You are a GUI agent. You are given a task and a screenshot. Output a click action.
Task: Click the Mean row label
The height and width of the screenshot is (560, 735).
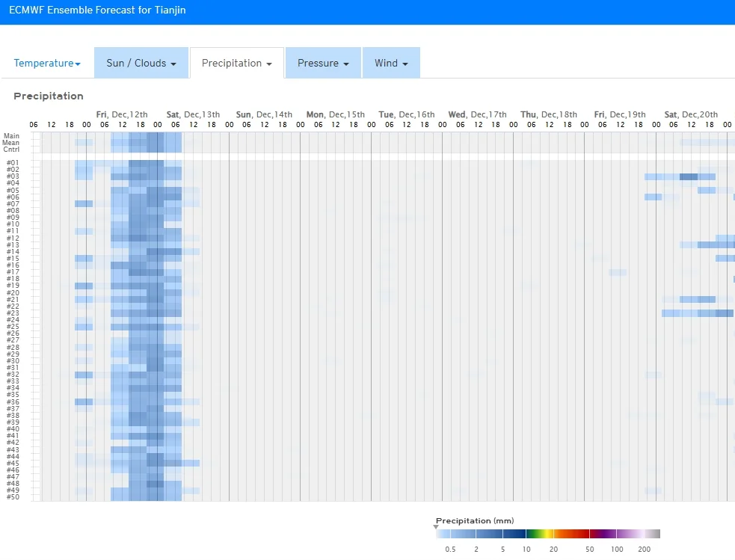pyautogui.click(x=10, y=143)
